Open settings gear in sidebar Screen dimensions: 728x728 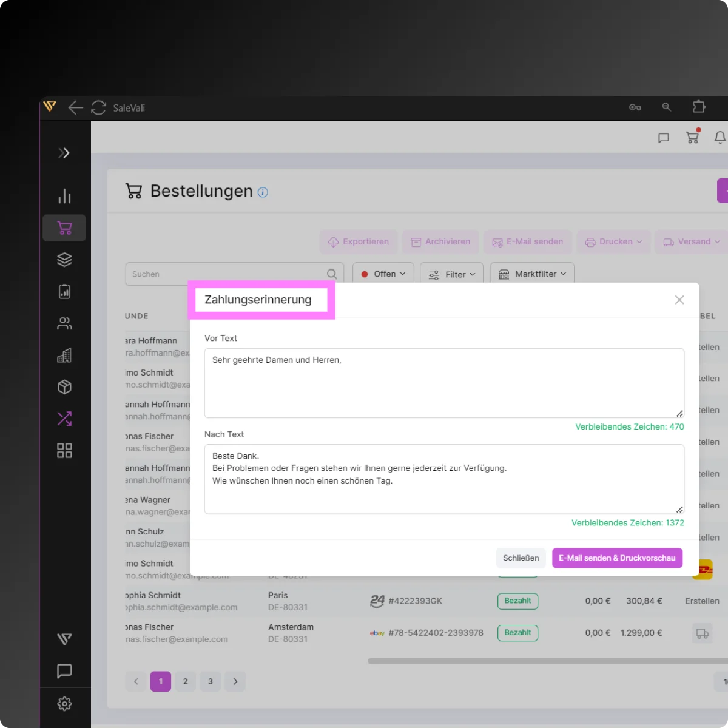(64, 704)
